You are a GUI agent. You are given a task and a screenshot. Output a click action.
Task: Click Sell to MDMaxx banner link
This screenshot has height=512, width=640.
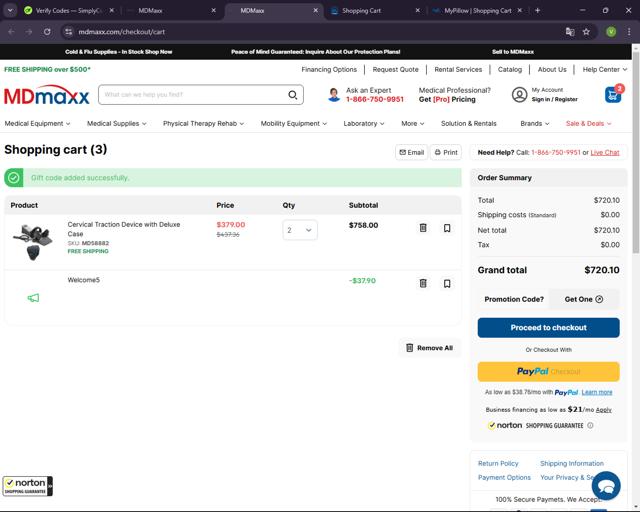coord(513,52)
